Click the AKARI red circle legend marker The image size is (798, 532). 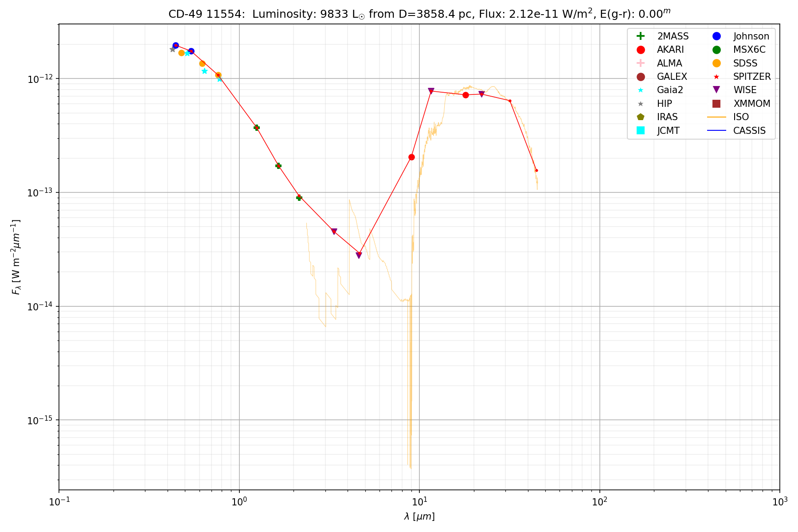click(640, 50)
